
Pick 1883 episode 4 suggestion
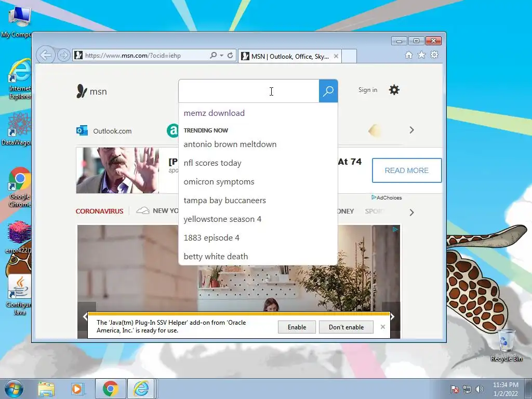coord(211,237)
